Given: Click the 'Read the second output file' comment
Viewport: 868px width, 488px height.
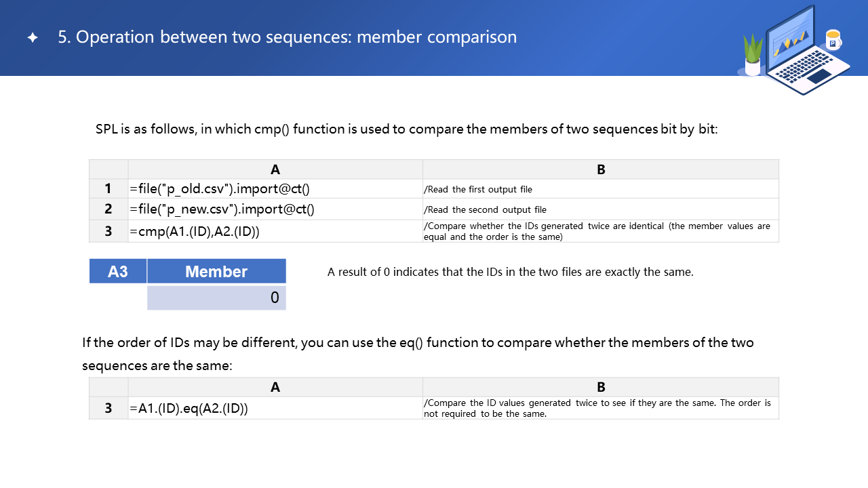Looking at the screenshot, I should tap(485, 210).
